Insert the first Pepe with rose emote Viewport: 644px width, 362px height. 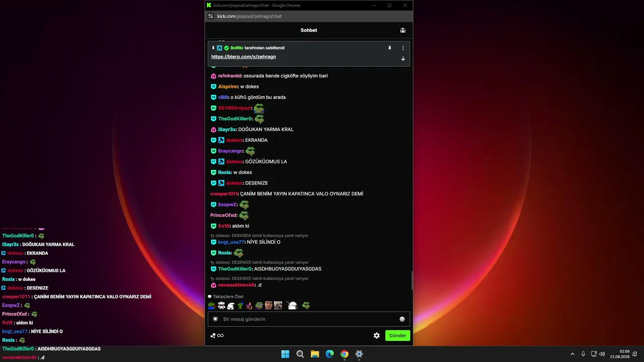click(212, 305)
